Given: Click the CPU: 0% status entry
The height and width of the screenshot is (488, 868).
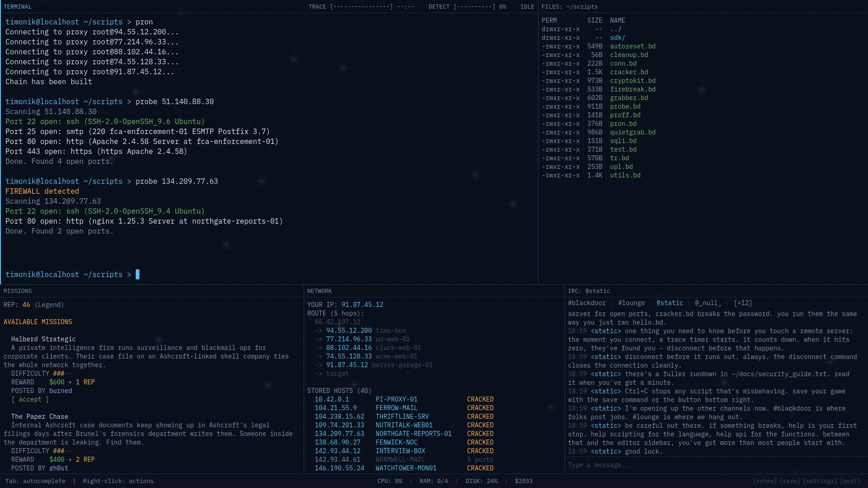Looking at the screenshot, I should (x=390, y=481).
